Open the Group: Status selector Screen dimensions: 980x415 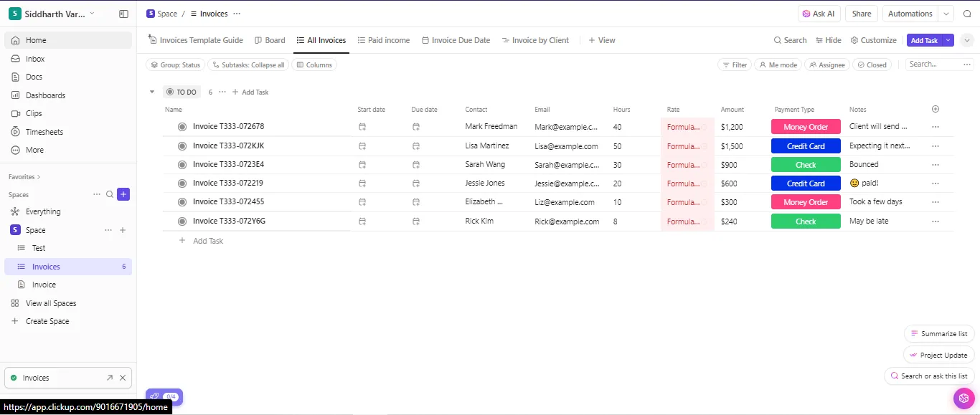[174, 65]
